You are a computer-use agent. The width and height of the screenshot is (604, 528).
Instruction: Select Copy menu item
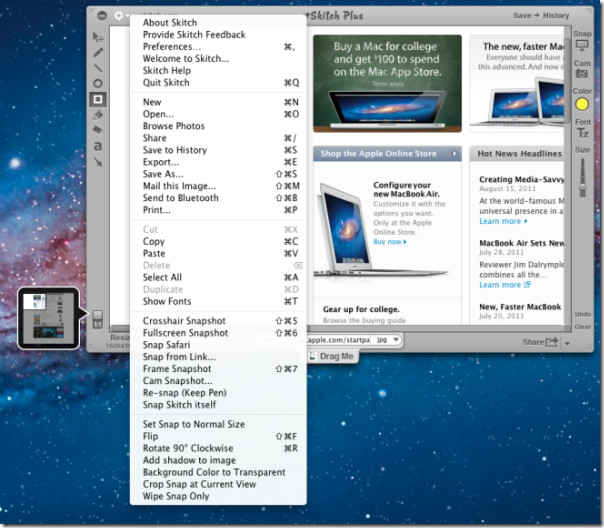218,241
